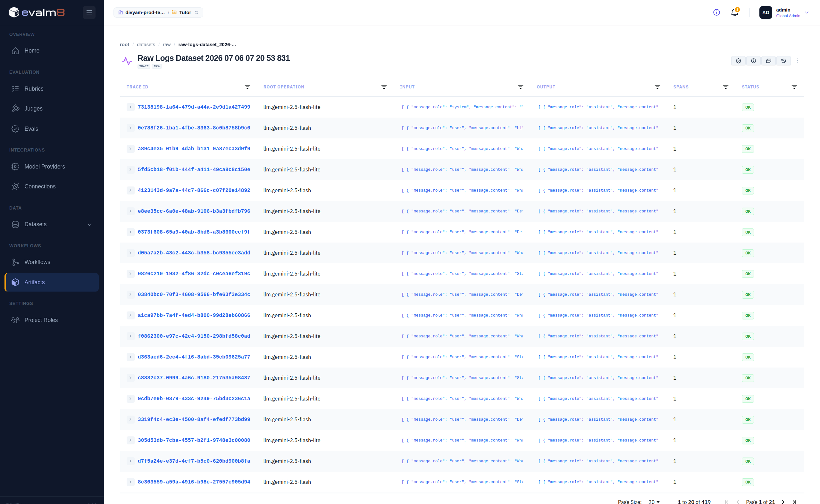Click output cell of row 0373f608-65a9-40ab-8bd8-a3b8600ccf9f
Viewport: 820px width, 504px height.
(x=598, y=232)
